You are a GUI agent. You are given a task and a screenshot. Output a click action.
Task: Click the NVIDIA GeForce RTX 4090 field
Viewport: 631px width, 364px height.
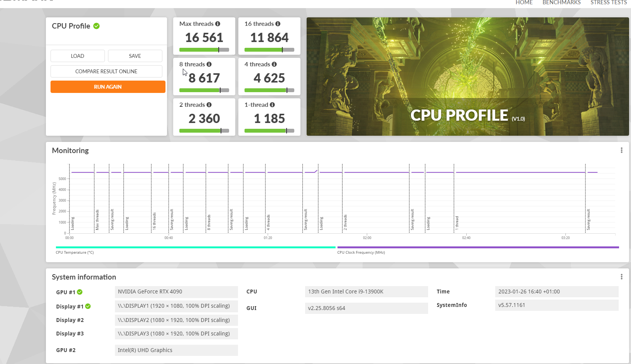[176, 292]
